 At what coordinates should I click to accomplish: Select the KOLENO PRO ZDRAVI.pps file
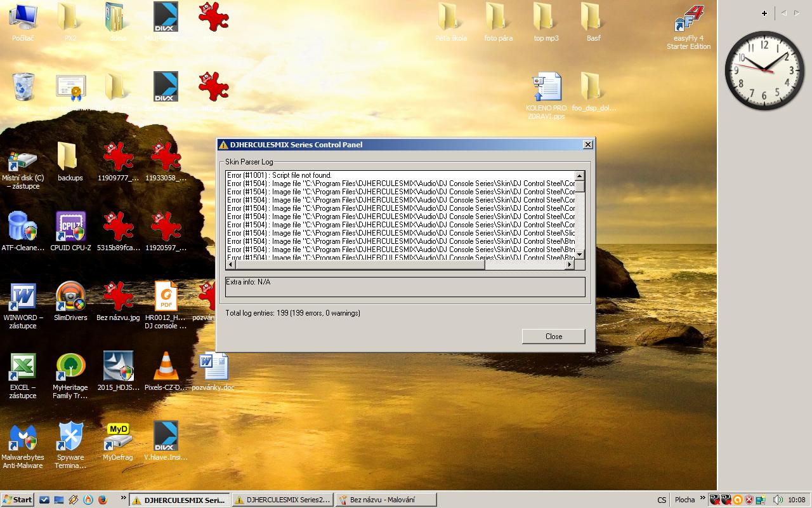coord(546,96)
